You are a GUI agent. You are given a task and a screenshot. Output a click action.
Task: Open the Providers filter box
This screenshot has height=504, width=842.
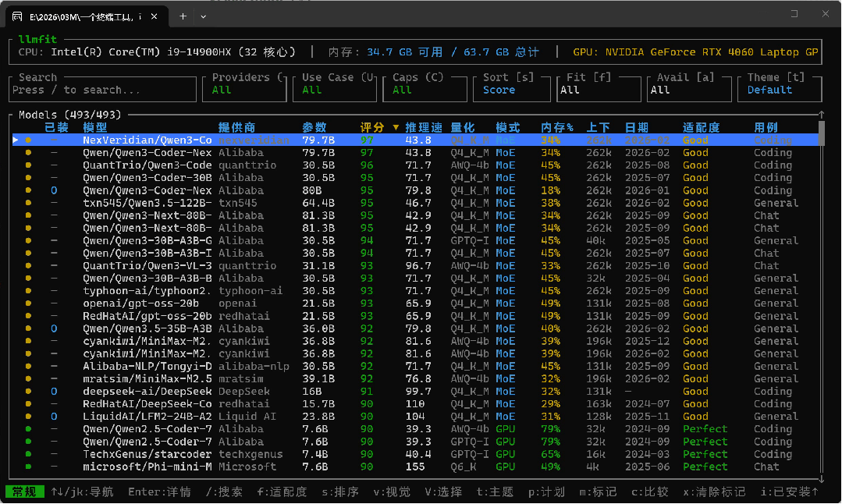(x=245, y=89)
